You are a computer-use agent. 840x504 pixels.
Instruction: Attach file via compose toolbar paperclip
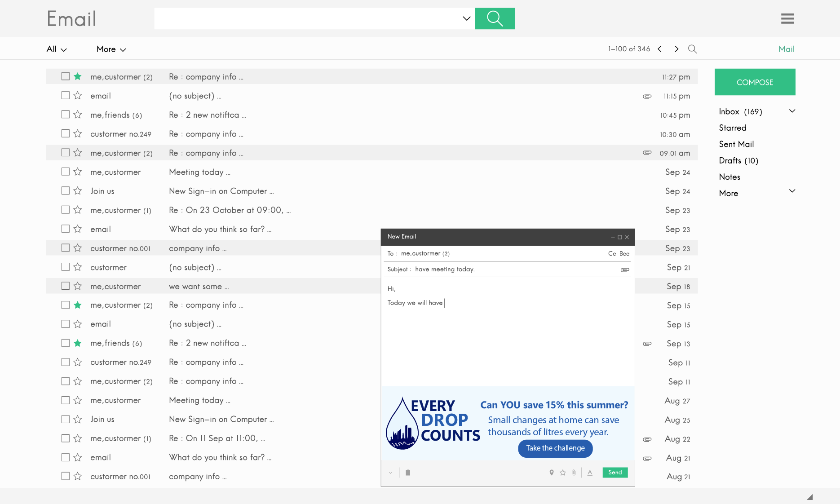click(x=574, y=473)
